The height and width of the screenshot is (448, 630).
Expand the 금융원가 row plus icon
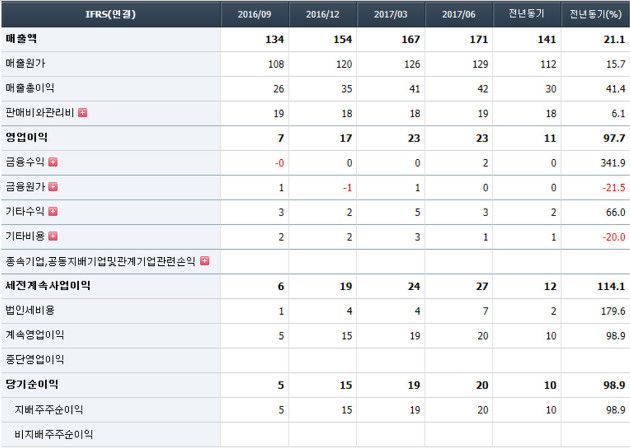click(x=53, y=187)
